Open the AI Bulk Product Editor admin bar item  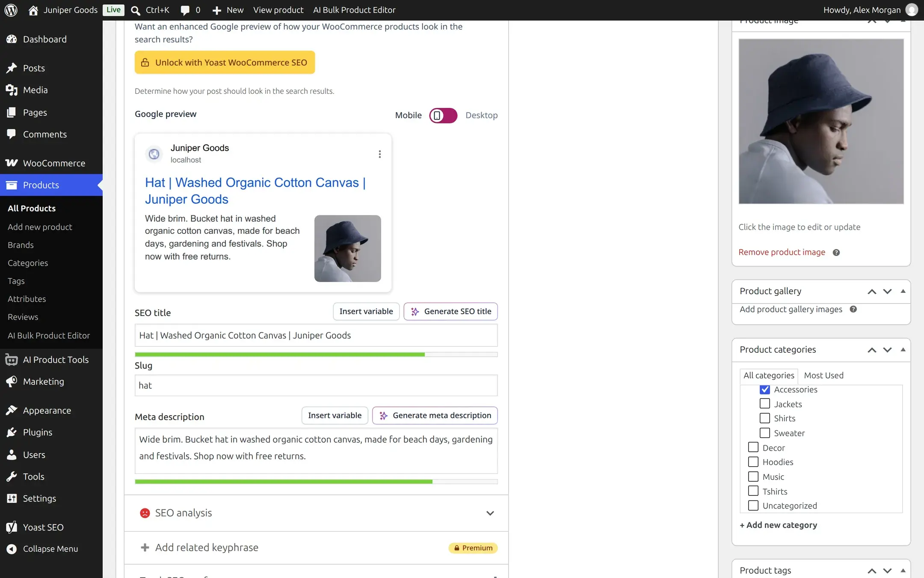tap(354, 10)
